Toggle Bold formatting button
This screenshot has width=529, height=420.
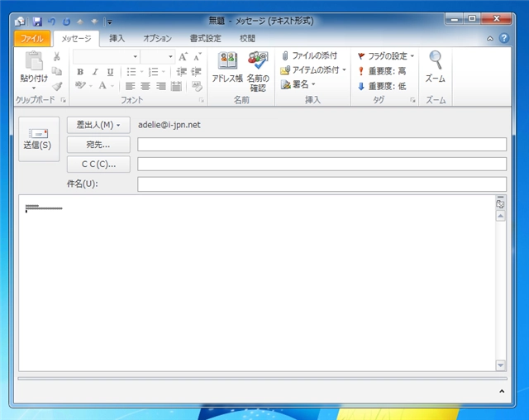click(x=80, y=71)
